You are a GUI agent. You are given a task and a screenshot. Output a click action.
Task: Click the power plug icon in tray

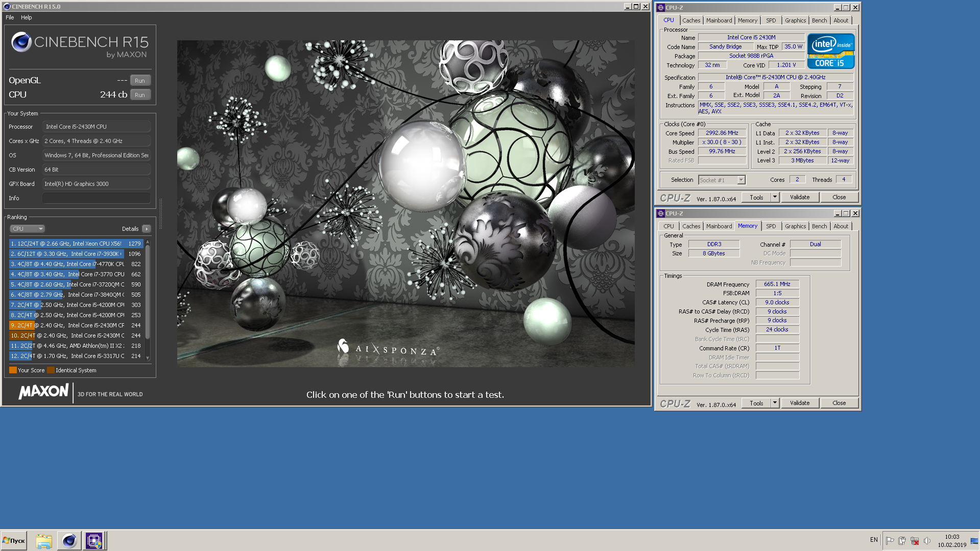pyautogui.click(x=902, y=540)
